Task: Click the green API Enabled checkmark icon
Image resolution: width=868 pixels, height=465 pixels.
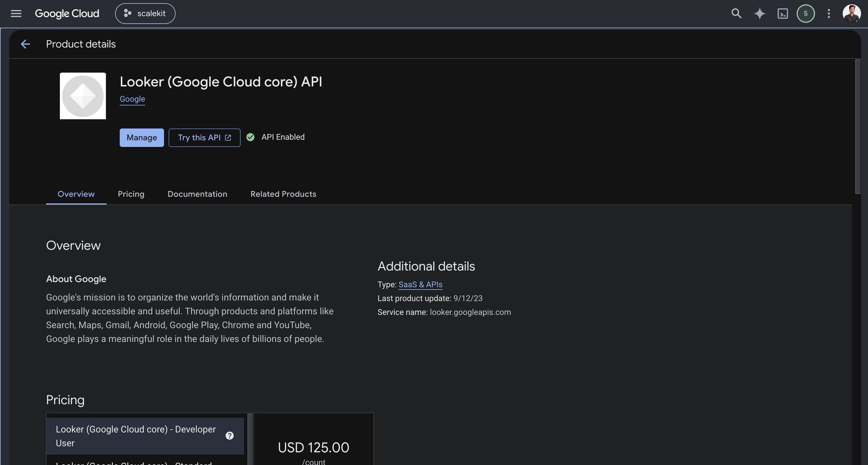Action: coord(251,137)
